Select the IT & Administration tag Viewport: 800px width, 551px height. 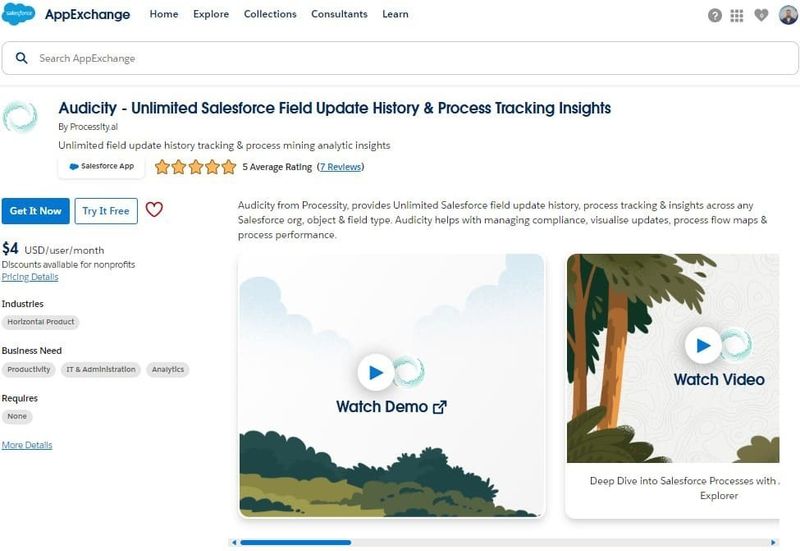[x=101, y=369]
